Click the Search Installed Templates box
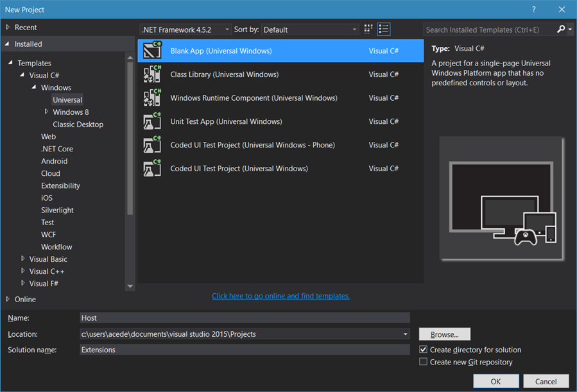 [x=490, y=30]
